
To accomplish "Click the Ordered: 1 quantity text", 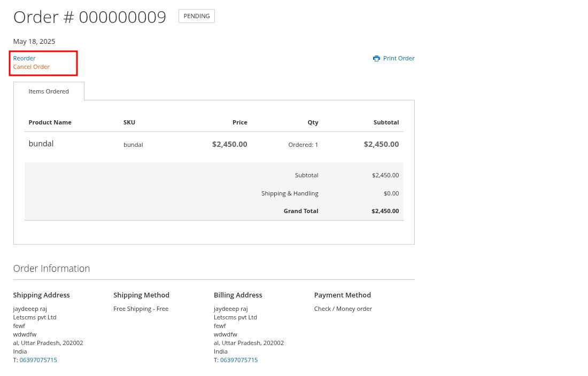I will [303, 144].
